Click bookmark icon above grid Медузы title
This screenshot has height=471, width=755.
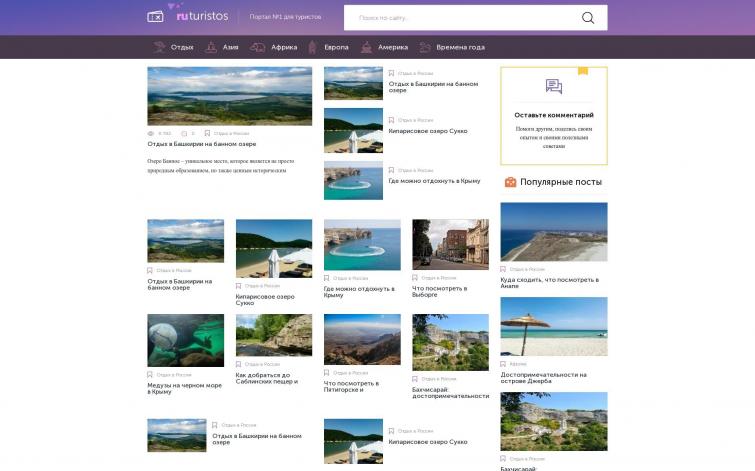coord(150,375)
